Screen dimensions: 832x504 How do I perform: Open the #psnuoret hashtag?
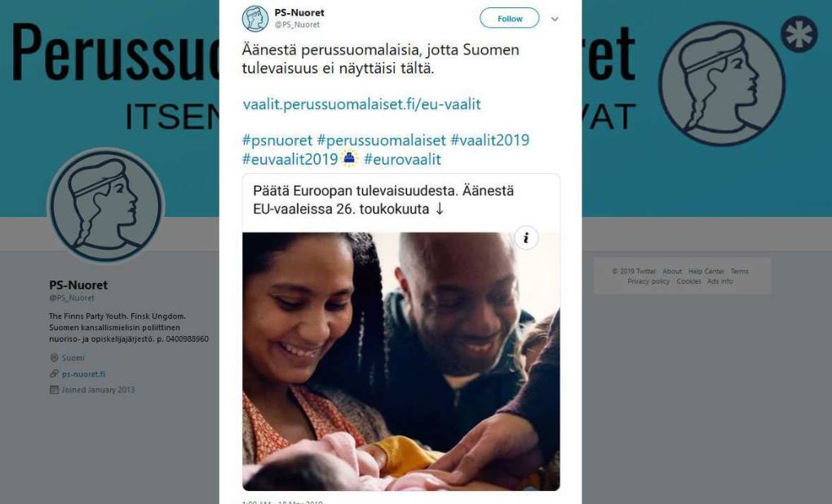pyautogui.click(x=277, y=140)
